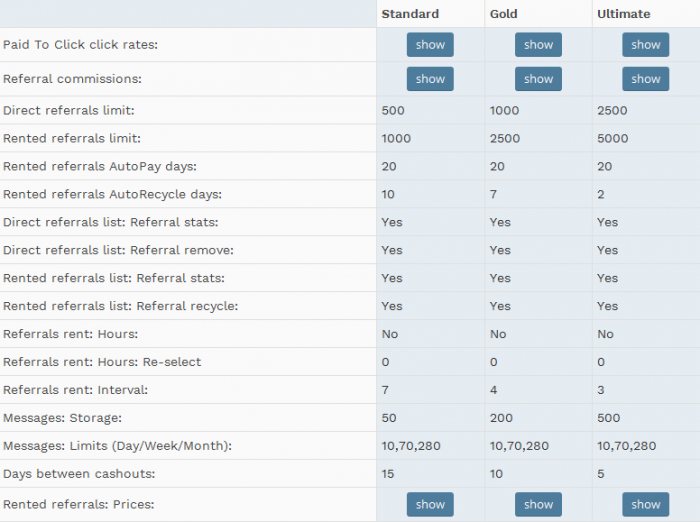Click the Messages: Limits (Day/Week/Month) label
The height and width of the screenshot is (522, 700).
(x=117, y=446)
